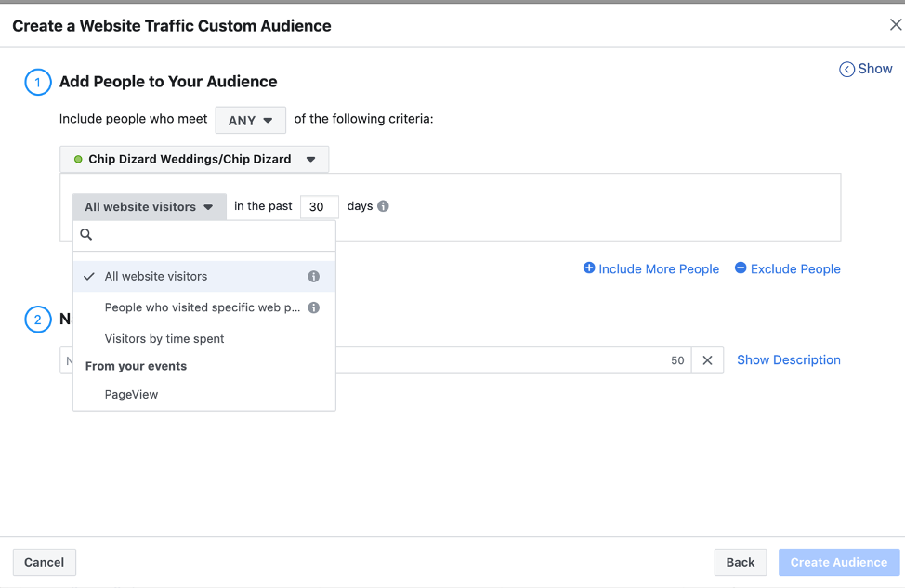Click the Add People to Your Audience heading
The height and width of the screenshot is (588, 905).
(x=168, y=82)
